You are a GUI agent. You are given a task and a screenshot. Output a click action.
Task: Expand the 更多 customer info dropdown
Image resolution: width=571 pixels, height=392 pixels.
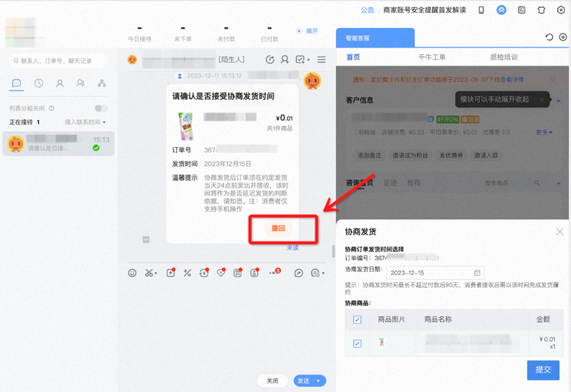[x=544, y=132]
